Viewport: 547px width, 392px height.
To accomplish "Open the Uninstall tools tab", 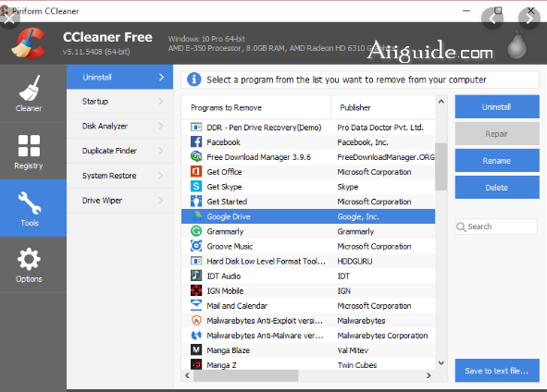I will 119,77.
